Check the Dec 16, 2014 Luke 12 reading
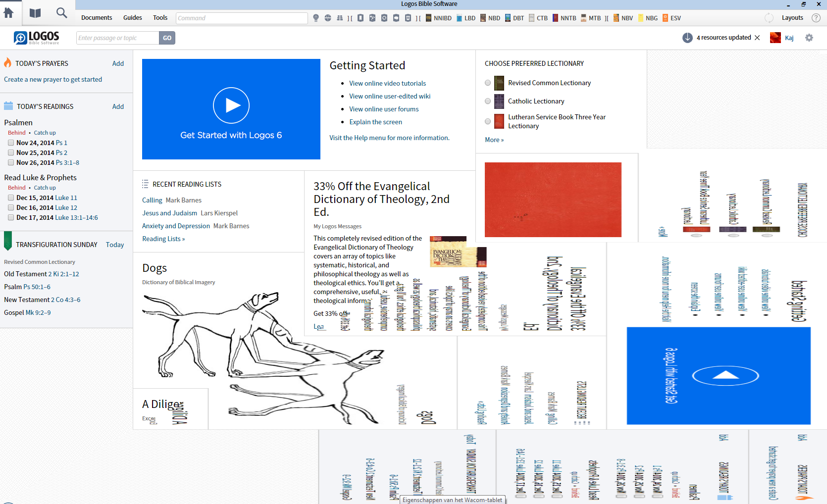The image size is (827, 504). pyautogui.click(x=11, y=207)
